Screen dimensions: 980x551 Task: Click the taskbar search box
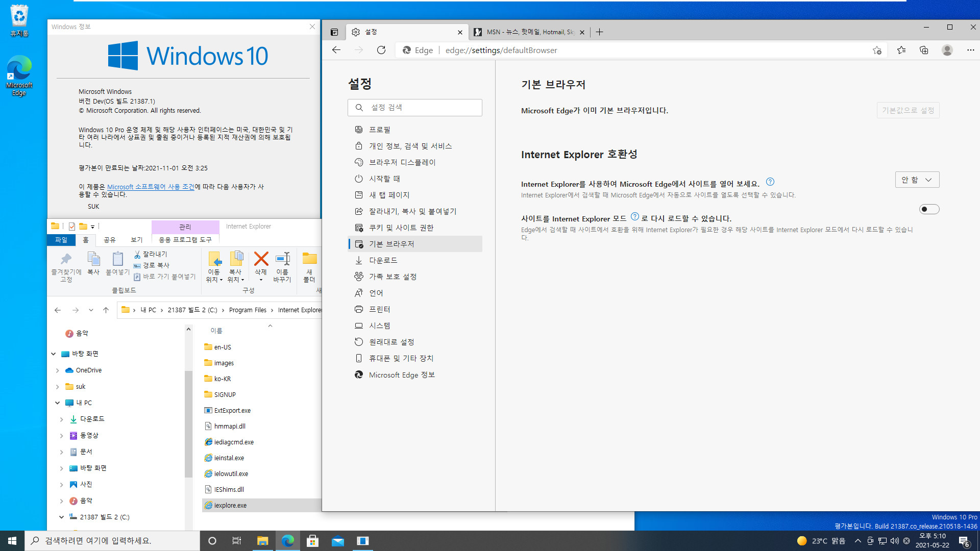point(112,541)
